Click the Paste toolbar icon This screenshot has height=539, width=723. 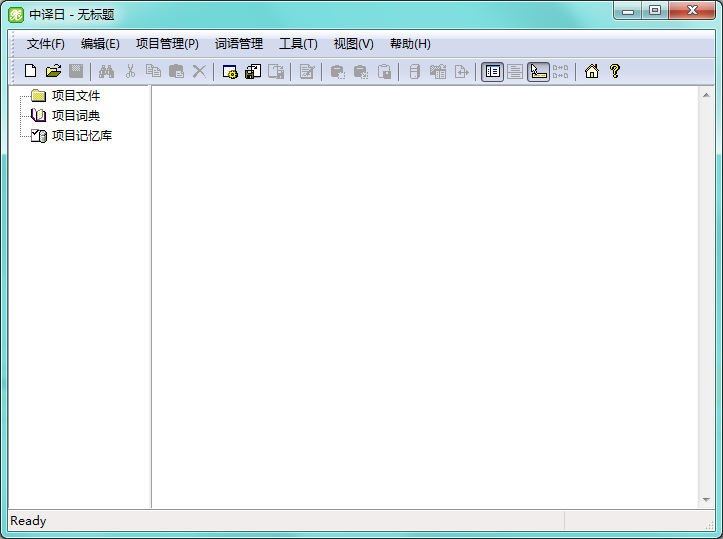[x=176, y=71]
